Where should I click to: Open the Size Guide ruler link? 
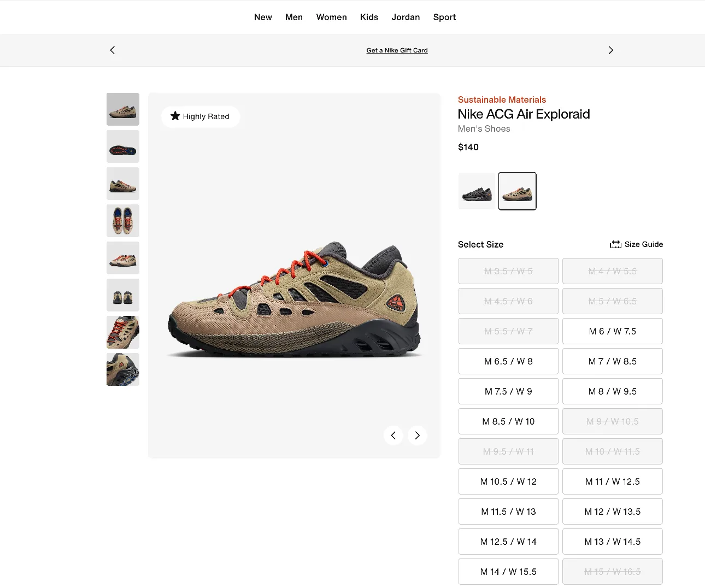tap(636, 244)
